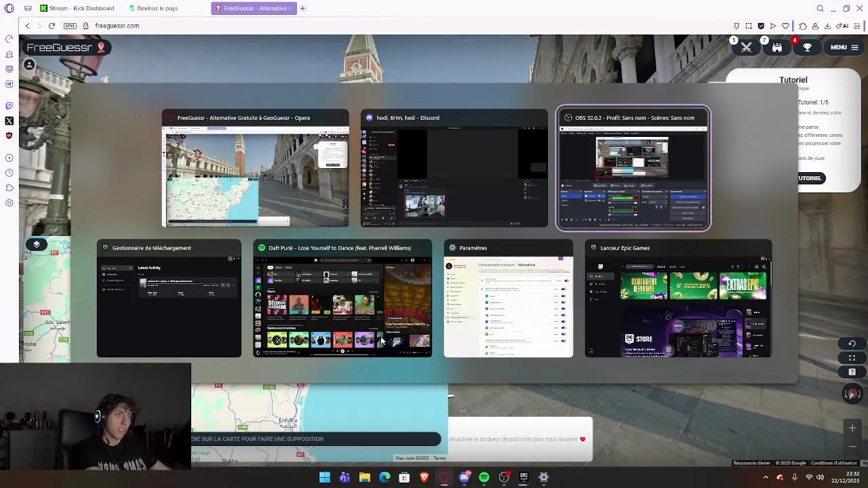Toggle fullscreen street view icon
The width and height of the screenshot is (868, 488).
click(852, 358)
